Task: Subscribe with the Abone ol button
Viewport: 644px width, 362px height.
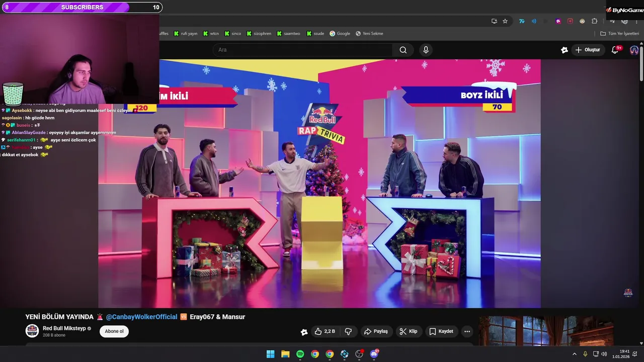Action: coord(114,331)
